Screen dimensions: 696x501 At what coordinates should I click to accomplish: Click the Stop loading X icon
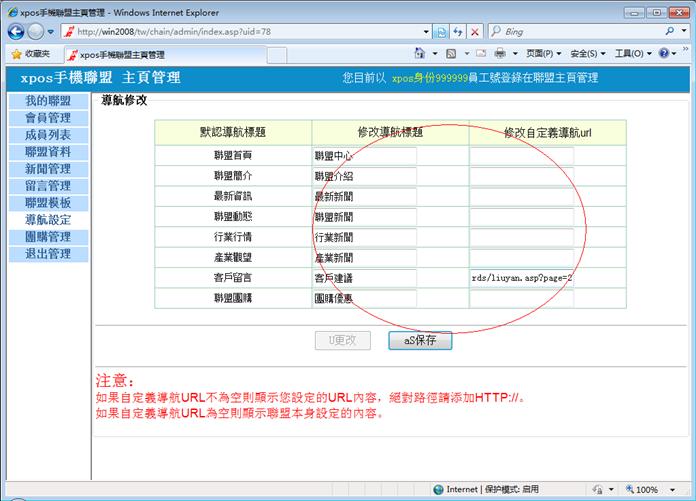475,32
